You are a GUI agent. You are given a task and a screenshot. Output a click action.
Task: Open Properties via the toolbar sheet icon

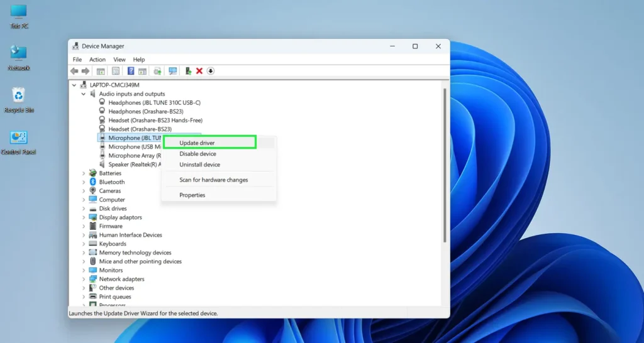pos(116,71)
